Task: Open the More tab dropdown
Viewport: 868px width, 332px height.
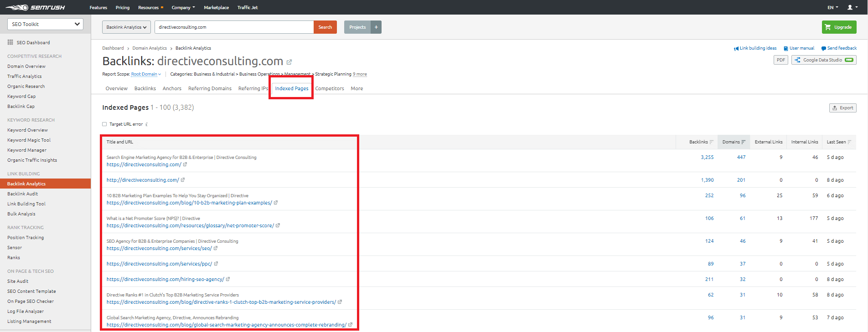Action: (x=357, y=89)
